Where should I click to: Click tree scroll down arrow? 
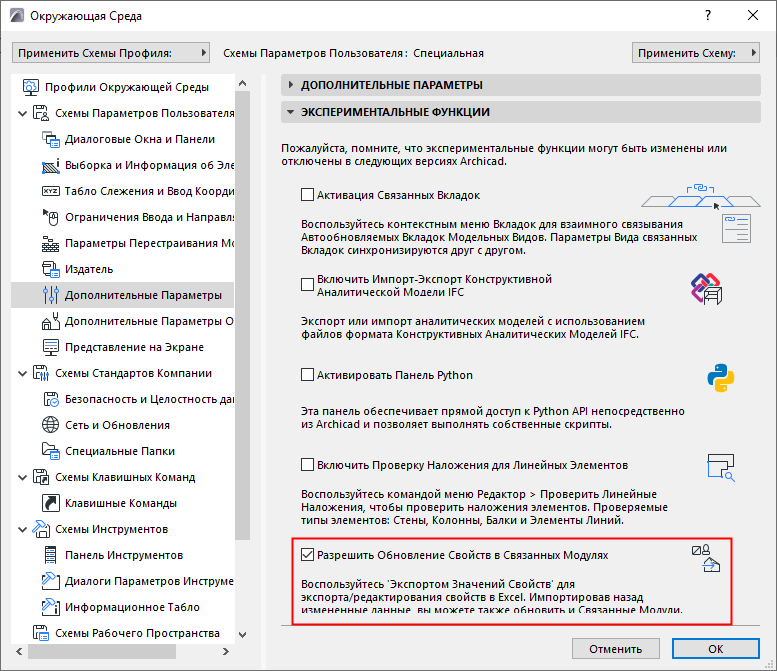242,634
